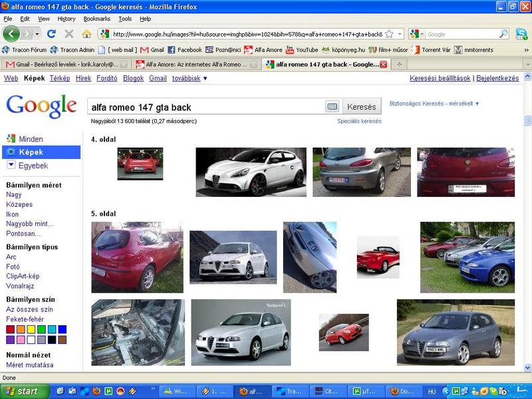
Task: Open the Facebook bookmark in bookmarks toolbar
Action: click(184, 49)
